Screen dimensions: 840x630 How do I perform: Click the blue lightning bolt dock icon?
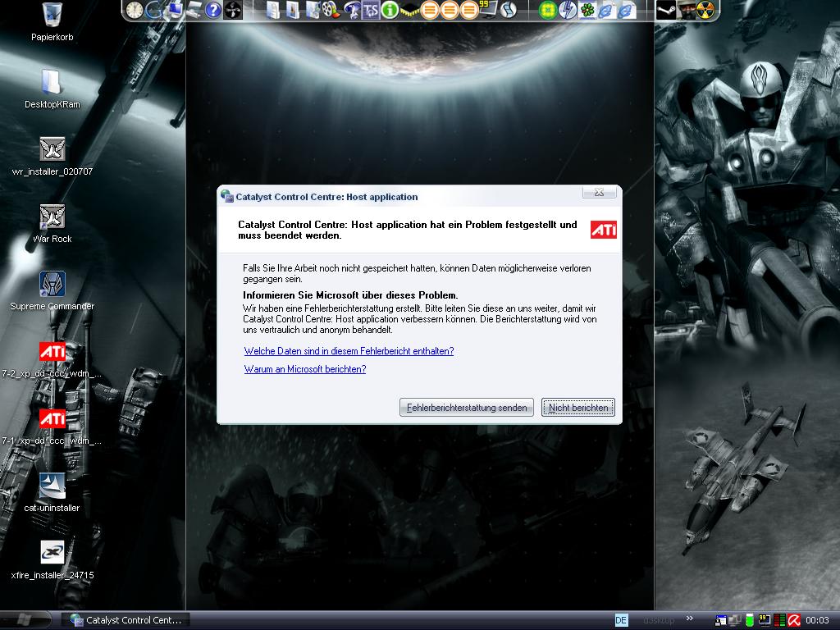tap(568, 10)
